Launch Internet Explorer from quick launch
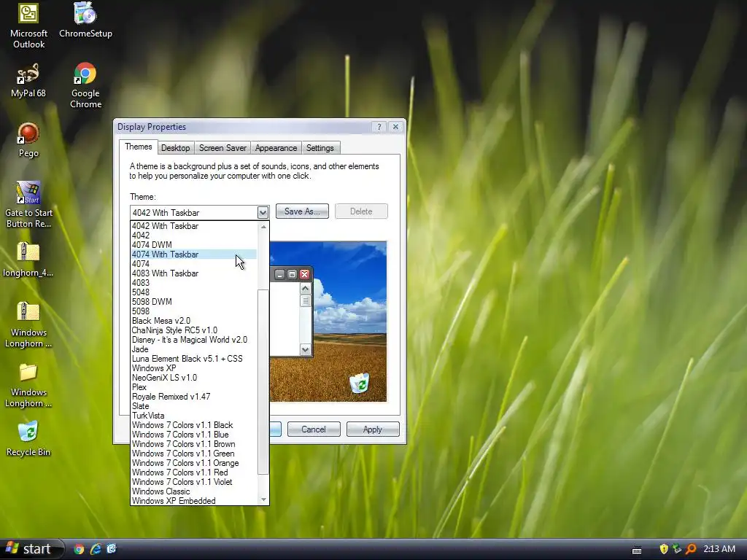 (96, 549)
